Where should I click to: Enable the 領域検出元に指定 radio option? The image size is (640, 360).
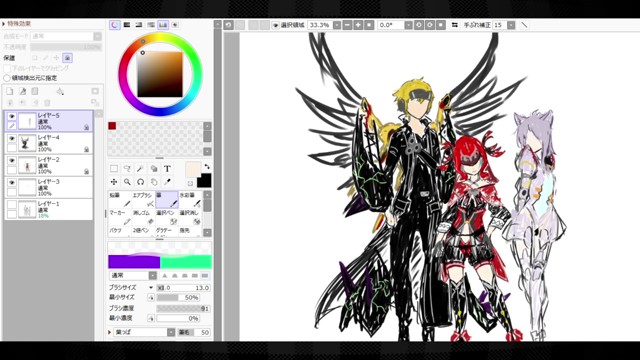(7, 78)
